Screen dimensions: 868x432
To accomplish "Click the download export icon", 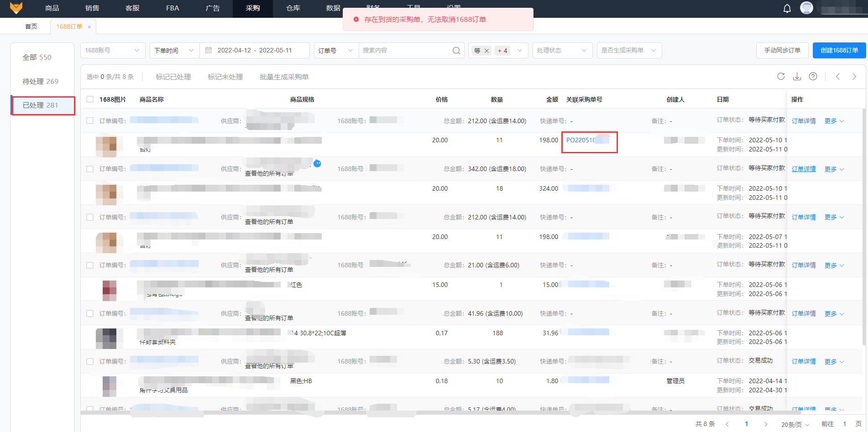I will pos(797,76).
